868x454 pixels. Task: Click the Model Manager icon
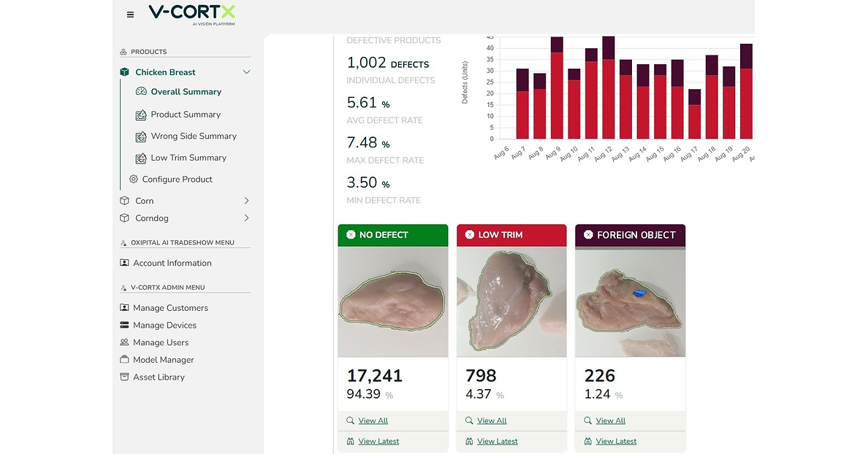(124, 359)
